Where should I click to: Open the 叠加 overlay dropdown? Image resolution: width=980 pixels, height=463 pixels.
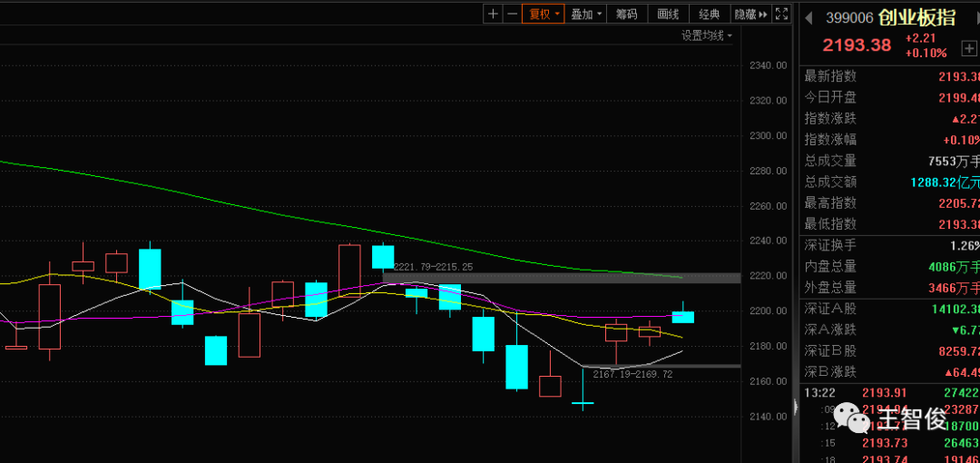click(586, 14)
